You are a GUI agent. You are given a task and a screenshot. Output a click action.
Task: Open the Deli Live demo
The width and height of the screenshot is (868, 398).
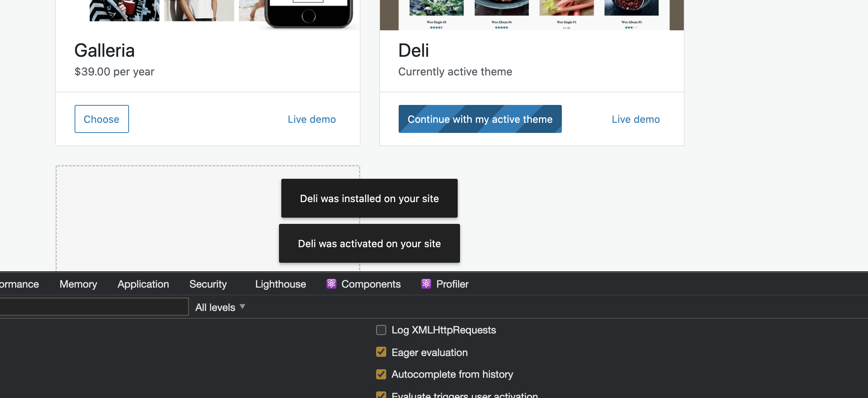(x=635, y=119)
